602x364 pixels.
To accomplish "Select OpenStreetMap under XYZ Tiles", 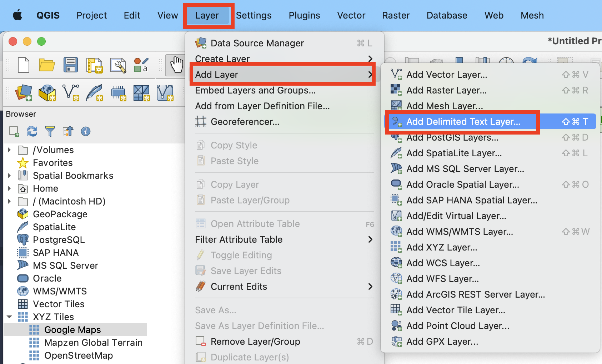I will tap(79, 355).
